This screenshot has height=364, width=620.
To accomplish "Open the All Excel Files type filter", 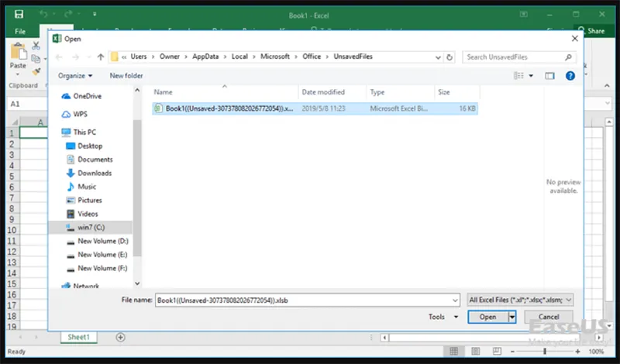I will [520, 300].
